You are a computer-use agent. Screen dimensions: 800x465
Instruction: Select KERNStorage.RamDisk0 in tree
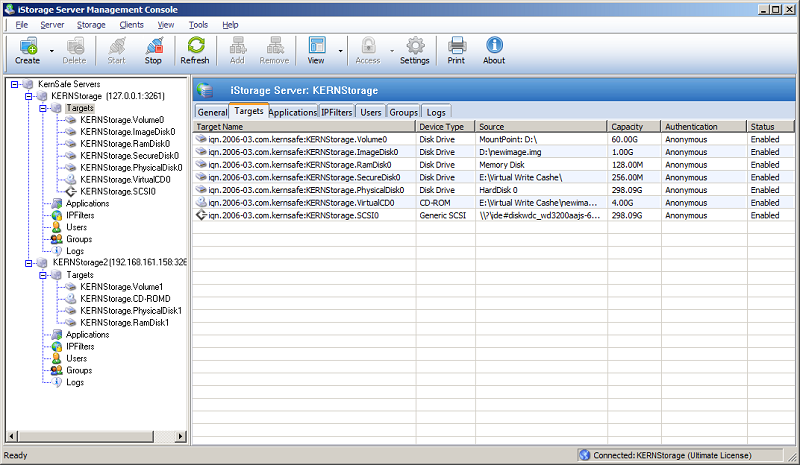point(125,144)
